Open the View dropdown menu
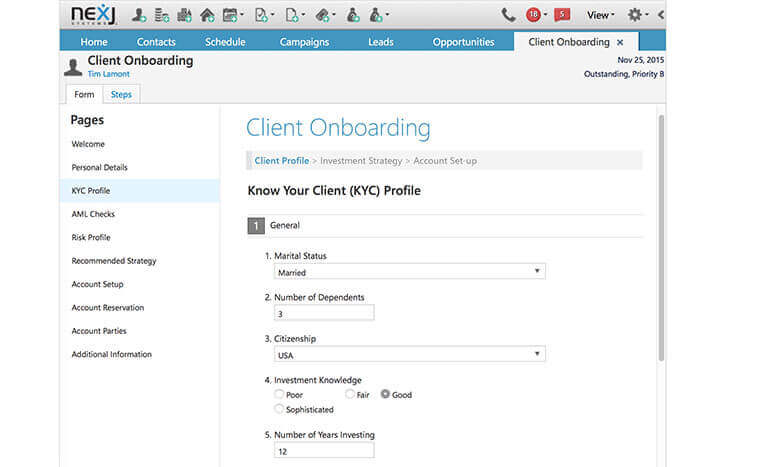 tap(600, 15)
